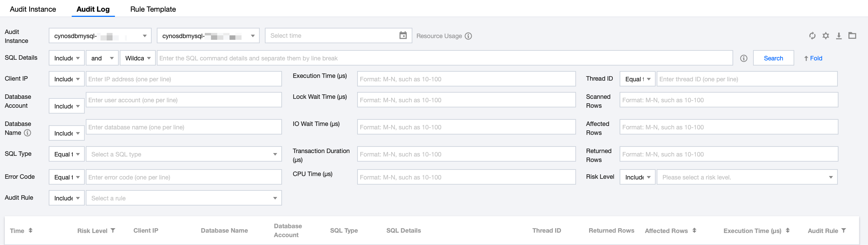Click the download logs icon

pyautogui.click(x=838, y=36)
